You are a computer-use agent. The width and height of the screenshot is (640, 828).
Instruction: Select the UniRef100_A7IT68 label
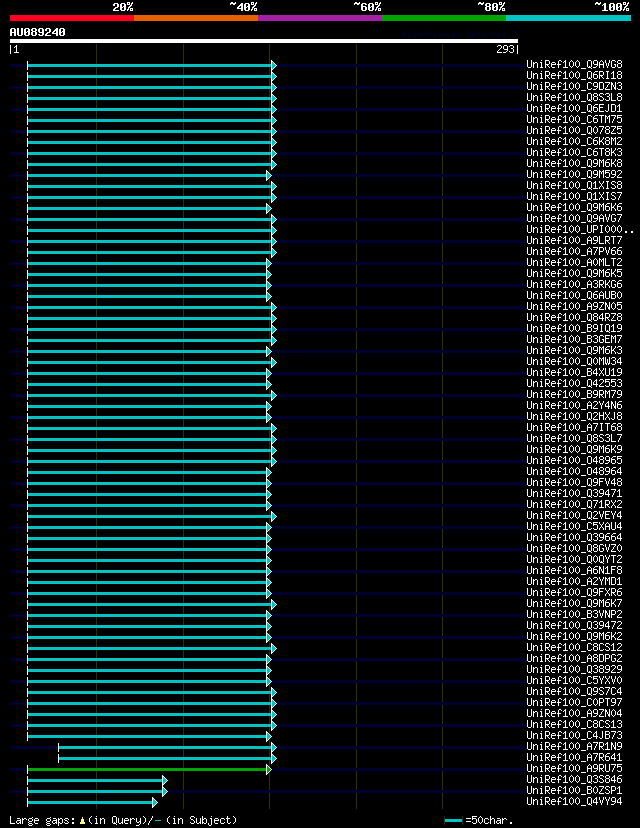tap(575, 427)
